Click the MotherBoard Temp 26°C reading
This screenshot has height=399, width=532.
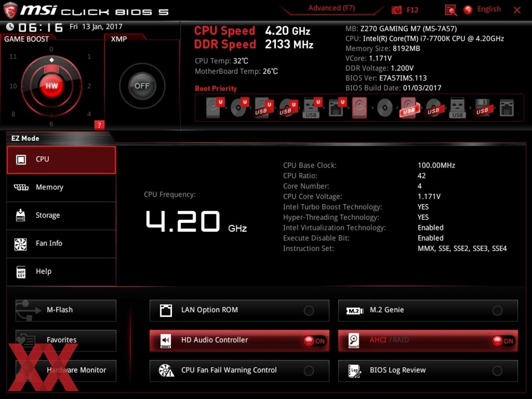(236, 71)
